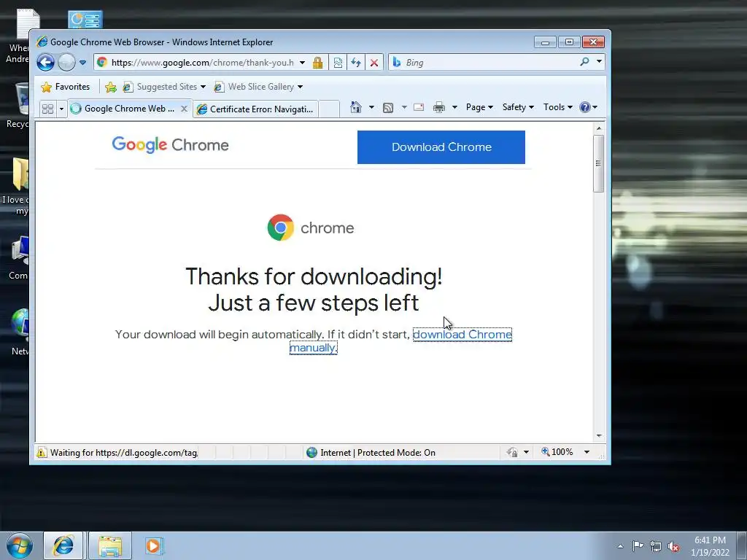Click the scrollbar down arrow
Image resolution: width=747 pixels, height=560 pixels.
coord(599,436)
